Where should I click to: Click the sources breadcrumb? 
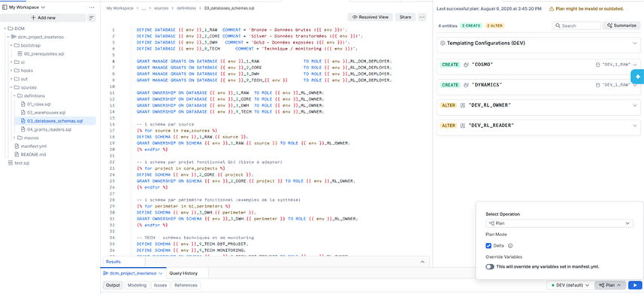point(162,8)
